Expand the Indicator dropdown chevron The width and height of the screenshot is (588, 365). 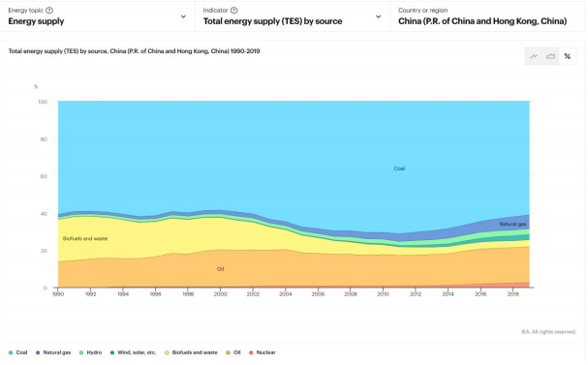coord(379,16)
